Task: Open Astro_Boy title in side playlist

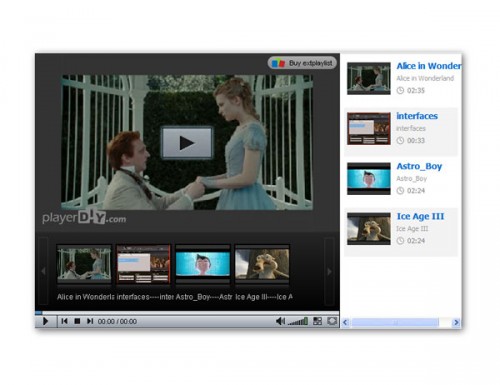Action: pyautogui.click(x=419, y=166)
